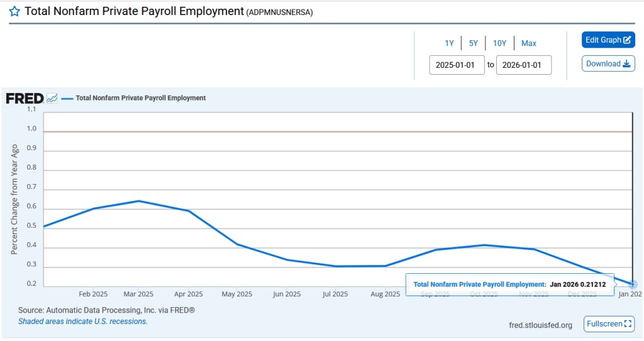Click the favorite star icon beside the title
Viewport: 644px width, 341px height.
14,12
